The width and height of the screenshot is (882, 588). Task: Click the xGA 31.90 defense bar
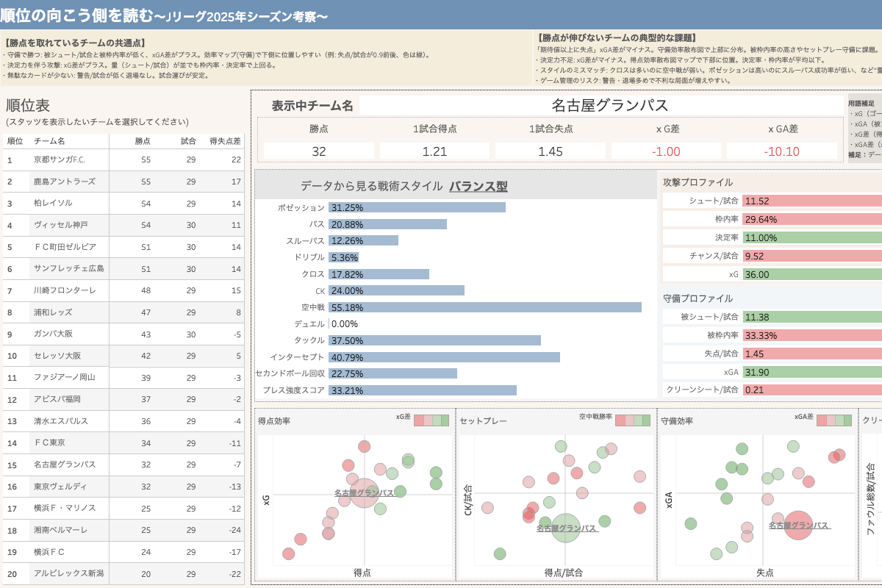[812, 372]
